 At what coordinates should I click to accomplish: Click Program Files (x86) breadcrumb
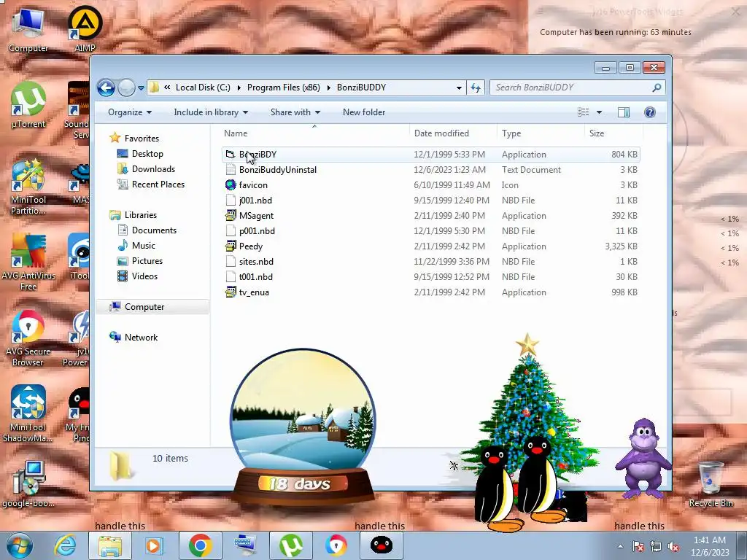point(284,87)
